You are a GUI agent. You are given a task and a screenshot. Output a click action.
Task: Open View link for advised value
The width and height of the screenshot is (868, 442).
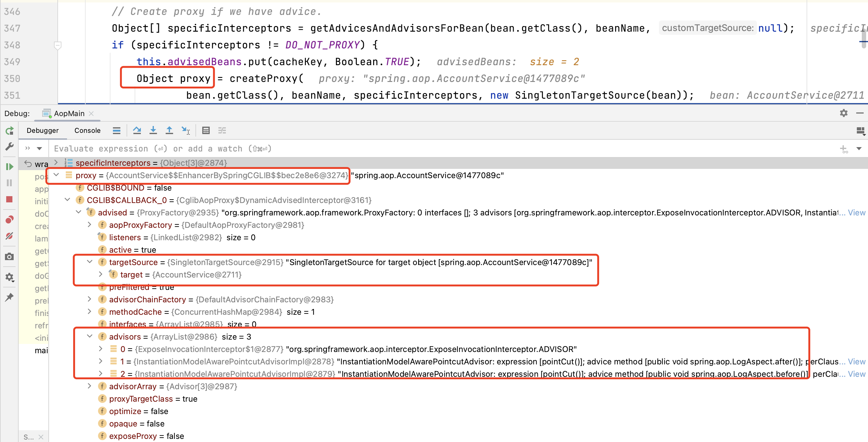857,213
